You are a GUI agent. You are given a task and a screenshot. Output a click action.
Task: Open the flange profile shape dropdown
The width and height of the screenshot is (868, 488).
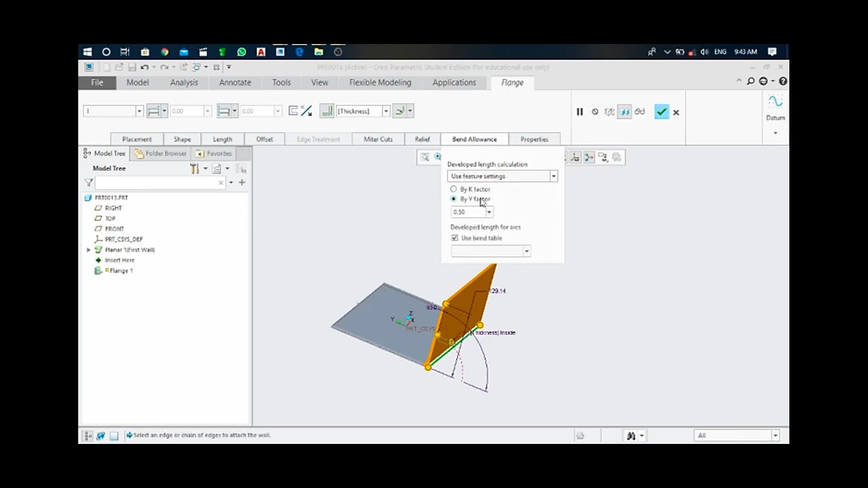click(x=139, y=111)
